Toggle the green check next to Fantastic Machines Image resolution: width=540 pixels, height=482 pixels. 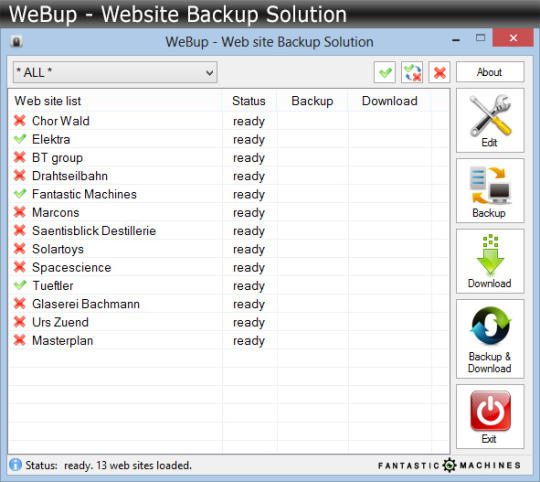point(20,194)
